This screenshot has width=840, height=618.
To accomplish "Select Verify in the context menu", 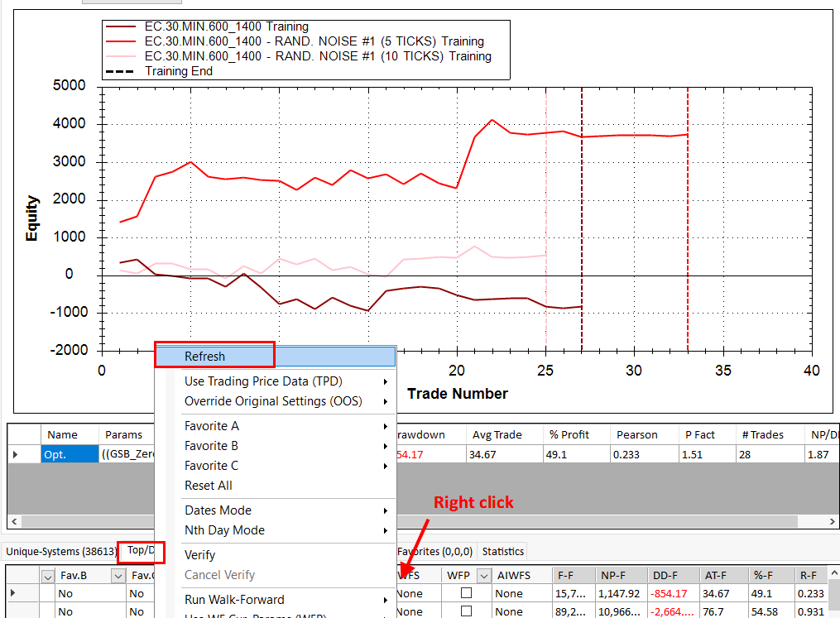I will pos(200,555).
